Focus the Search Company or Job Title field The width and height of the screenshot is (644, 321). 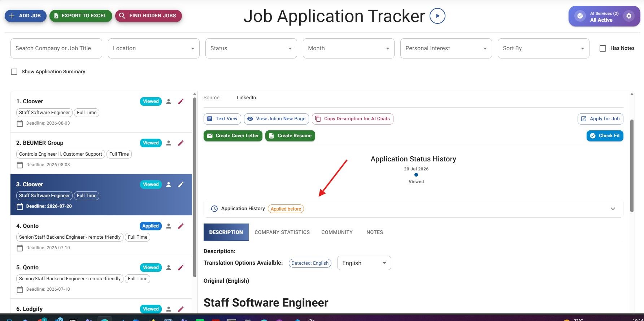pos(56,48)
